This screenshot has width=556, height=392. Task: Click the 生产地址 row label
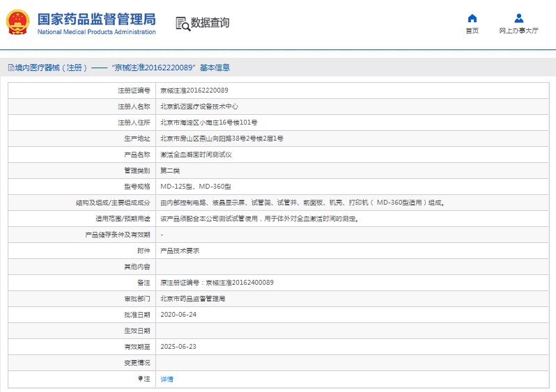click(x=137, y=139)
